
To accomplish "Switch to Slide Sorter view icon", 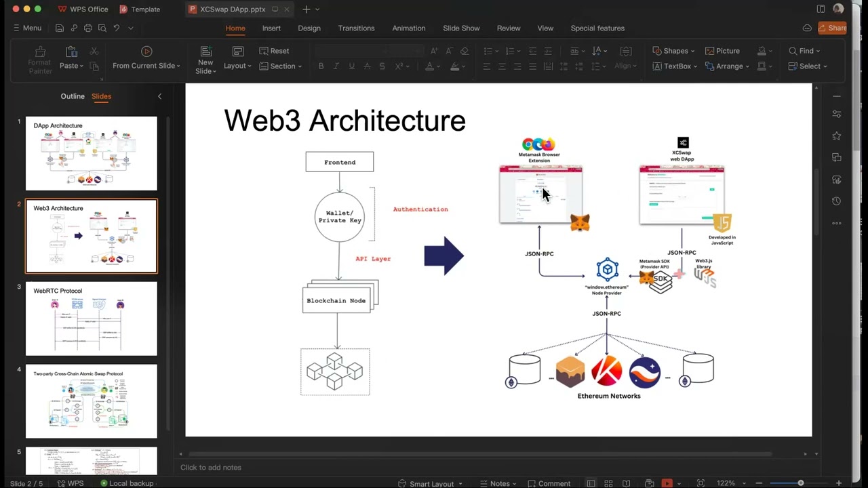I will tap(608, 483).
